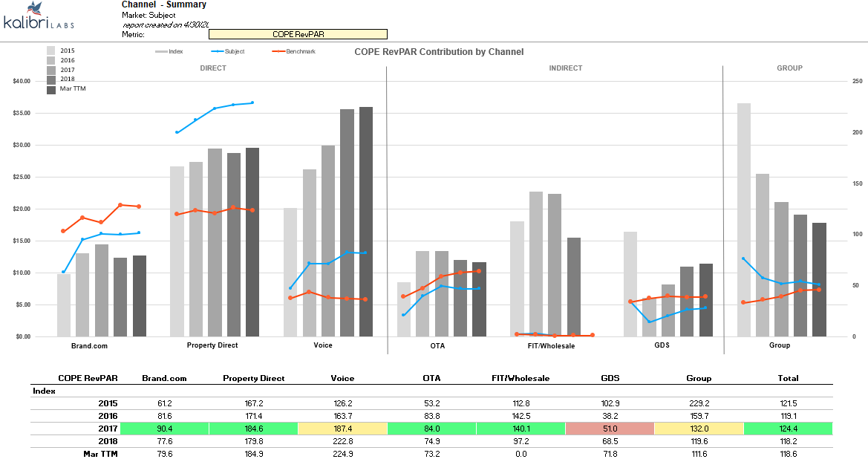868x459 pixels.
Task: Click the FIT/Wholesale axis label under chart
Action: [551, 346]
